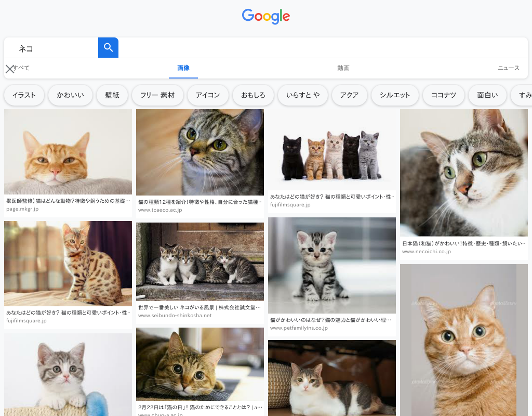The height and width of the screenshot is (416, 532).
Task: Select the シルエット filter chip
Action: (395, 95)
